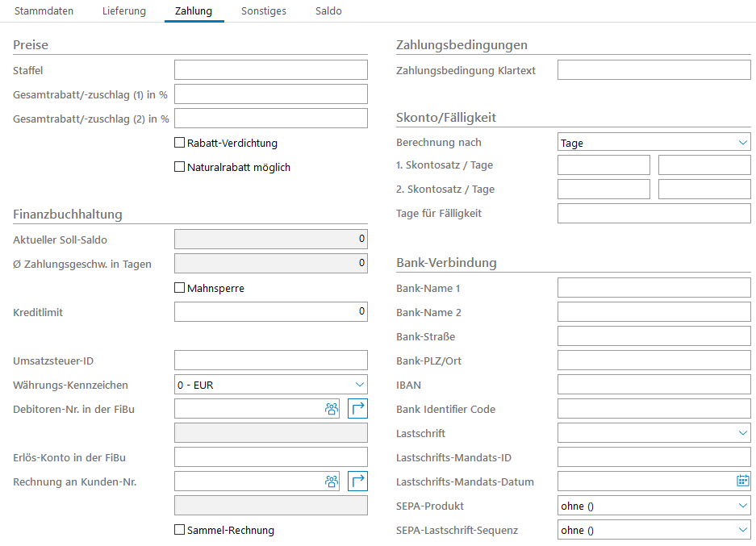Focus the Umsatzsteuer-ID text field
This screenshot has width=756, height=546.
[x=270, y=361]
